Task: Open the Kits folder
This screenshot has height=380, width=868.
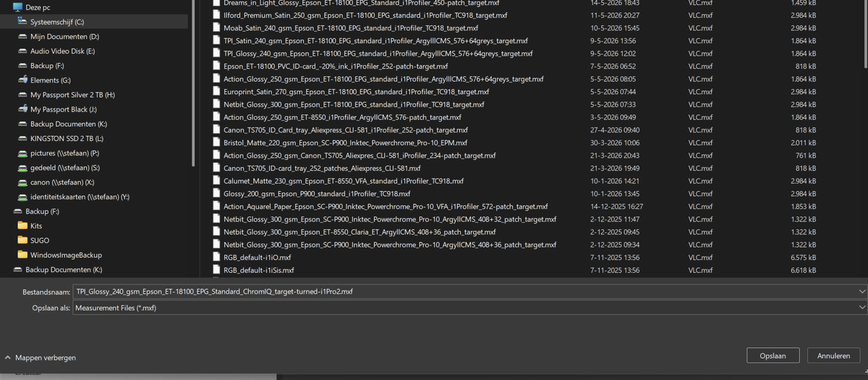Action: point(36,226)
